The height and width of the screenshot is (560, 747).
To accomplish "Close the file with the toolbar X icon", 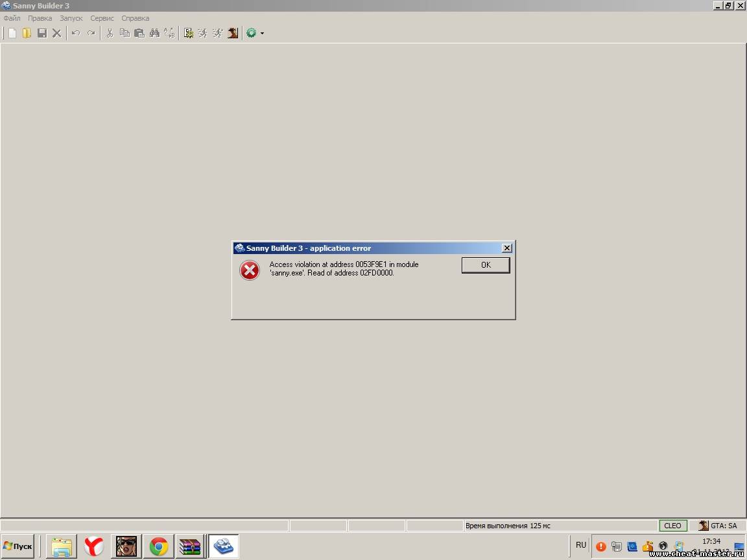I will point(56,33).
